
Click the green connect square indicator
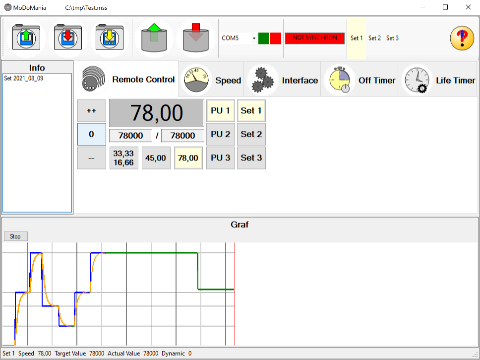263,38
